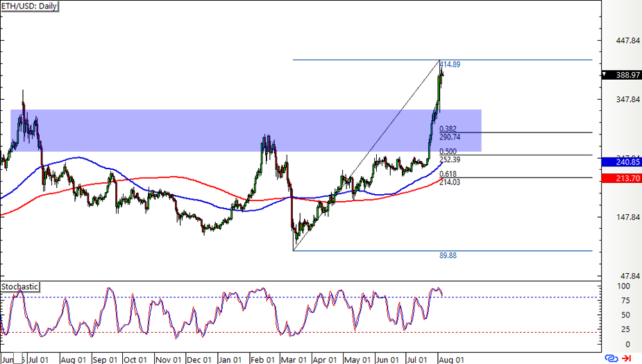Click the blue moving average value 240.85
This screenshot has width=642, height=364.
627,162
